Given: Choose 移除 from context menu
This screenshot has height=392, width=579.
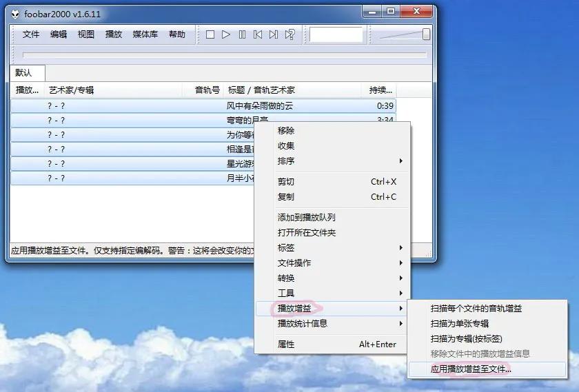Looking at the screenshot, I should 332,131.
